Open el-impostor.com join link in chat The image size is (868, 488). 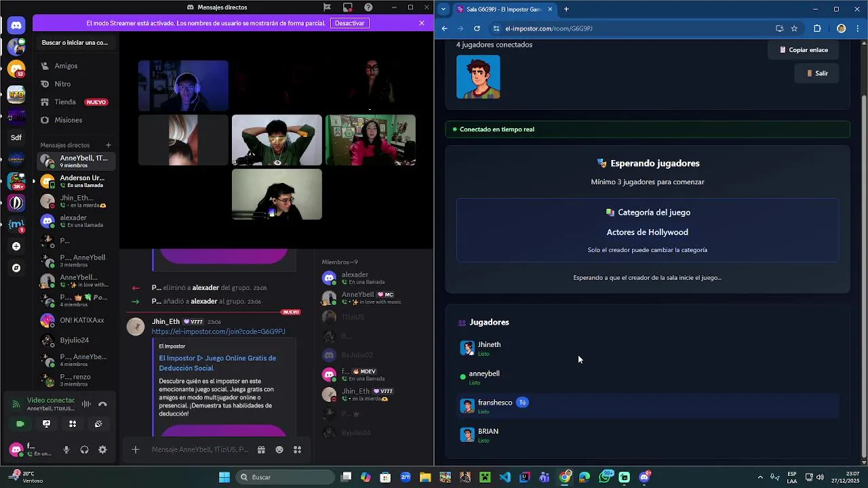(x=218, y=331)
